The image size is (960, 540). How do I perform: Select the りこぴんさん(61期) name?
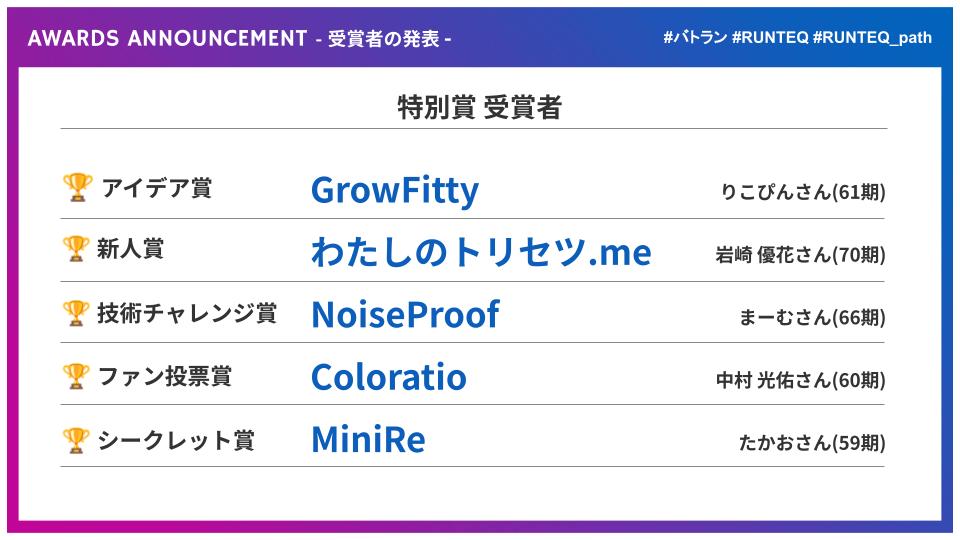[803, 192]
